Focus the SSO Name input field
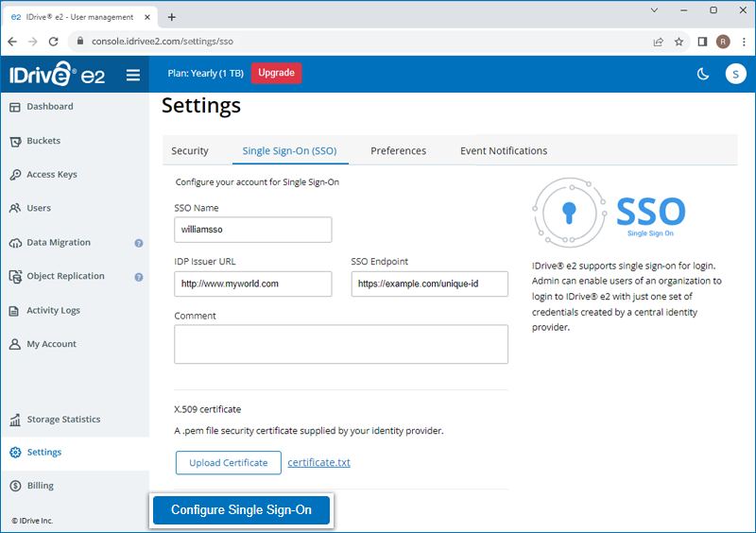This screenshot has width=756, height=533. (252, 230)
